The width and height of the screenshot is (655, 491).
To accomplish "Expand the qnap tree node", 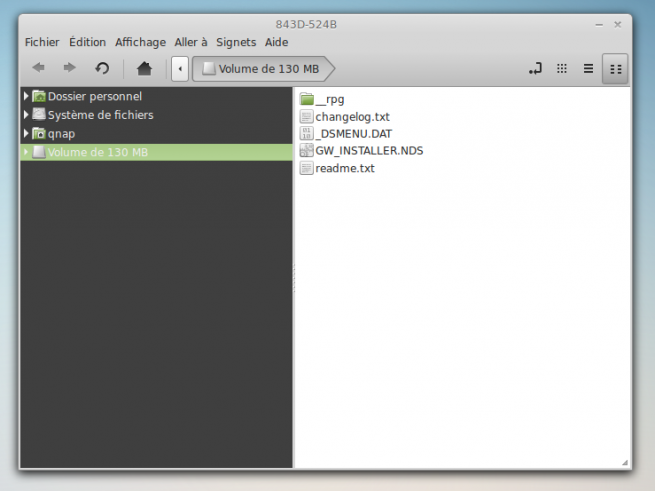I will pos(26,133).
